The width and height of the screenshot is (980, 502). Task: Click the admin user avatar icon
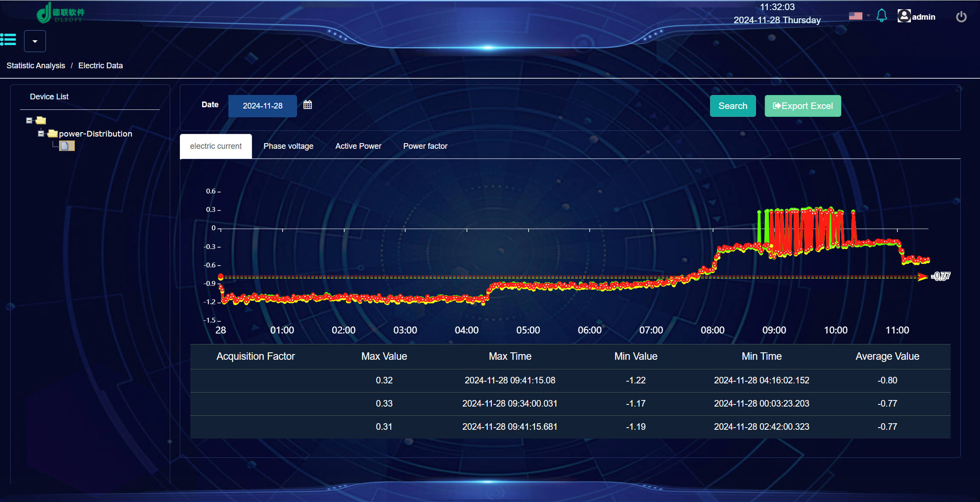tap(903, 16)
